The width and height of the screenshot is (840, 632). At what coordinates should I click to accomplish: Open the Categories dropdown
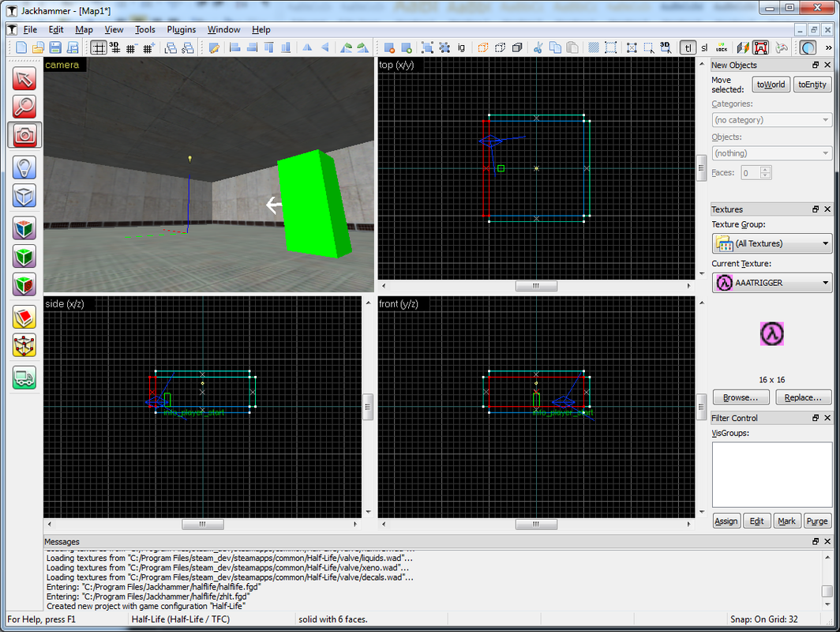[771, 120]
